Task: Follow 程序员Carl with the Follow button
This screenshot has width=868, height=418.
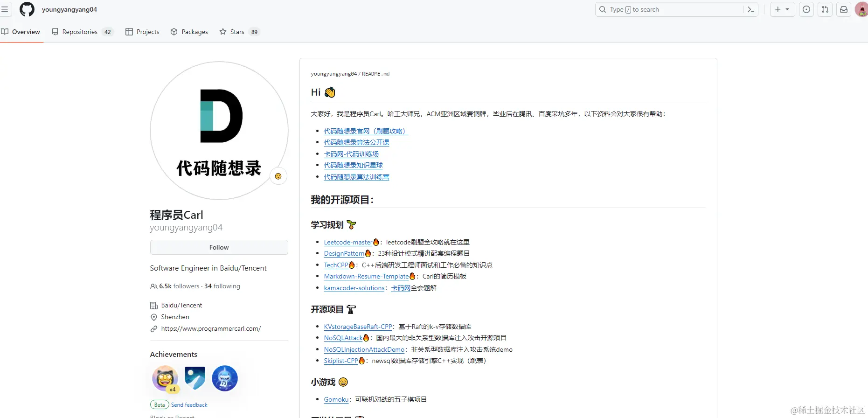Action: tap(219, 247)
